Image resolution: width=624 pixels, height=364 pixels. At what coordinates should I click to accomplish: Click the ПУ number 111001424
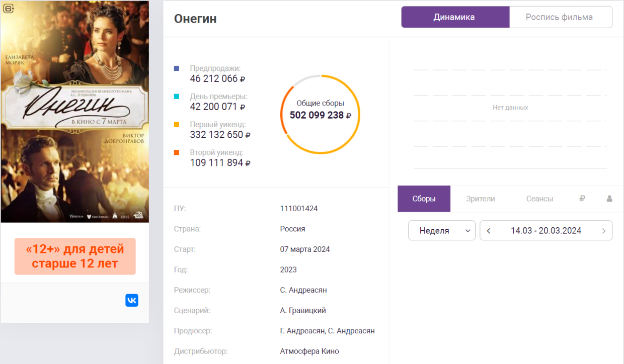299,209
